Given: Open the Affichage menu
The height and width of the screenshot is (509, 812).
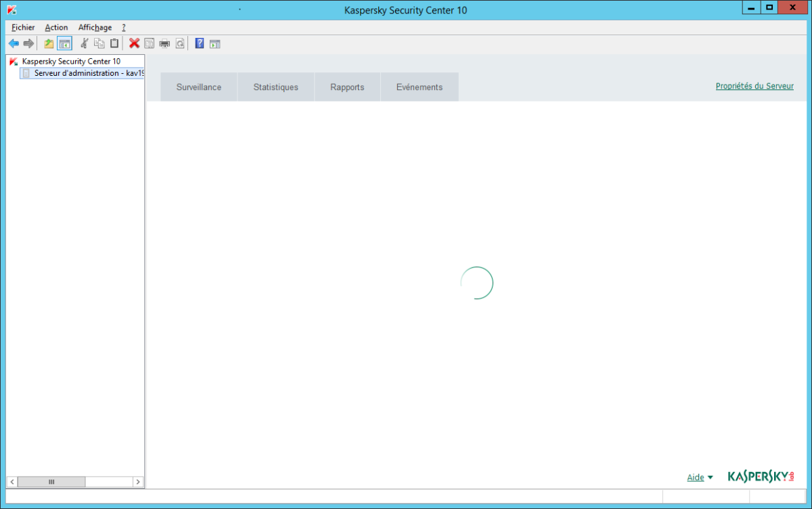Looking at the screenshot, I should point(95,28).
